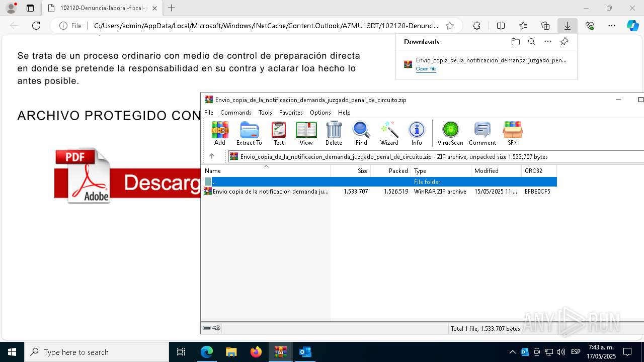The height and width of the screenshot is (362, 644).
Task: Refresh the Edge page
Action: [x=36, y=26]
